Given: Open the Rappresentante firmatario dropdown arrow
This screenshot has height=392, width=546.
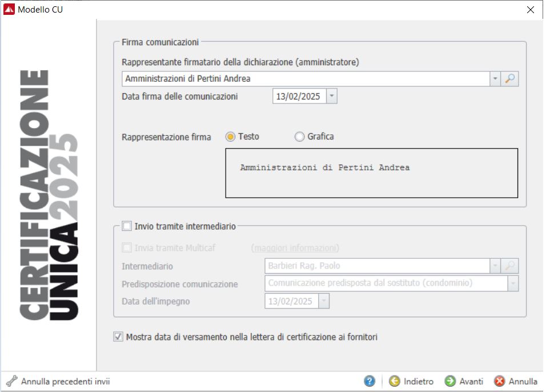Looking at the screenshot, I should click(x=495, y=79).
